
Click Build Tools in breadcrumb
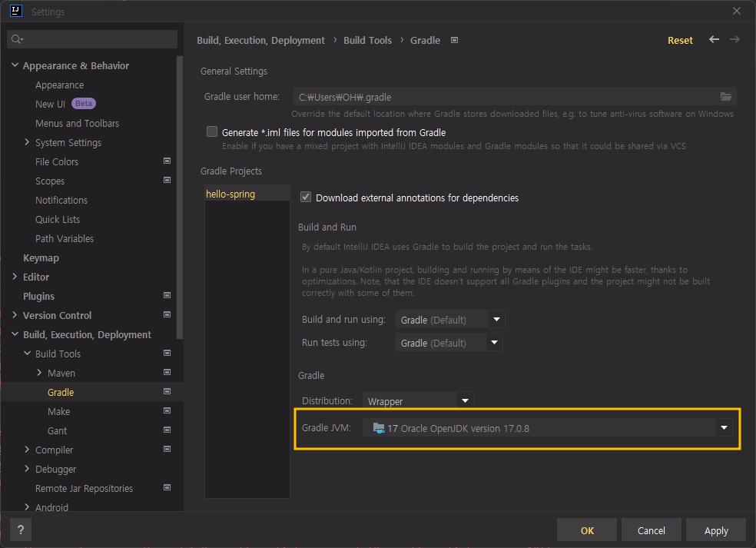(x=367, y=41)
